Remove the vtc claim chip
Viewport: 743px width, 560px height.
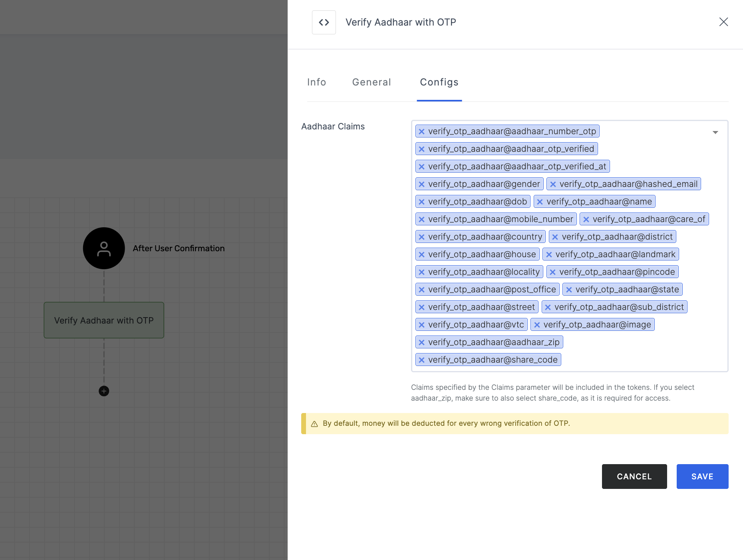[421, 325]
